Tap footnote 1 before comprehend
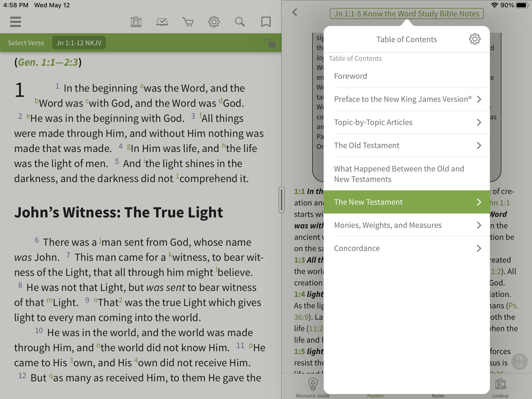Viewport: 532px width, 399px height. click(x=177, y=176)
